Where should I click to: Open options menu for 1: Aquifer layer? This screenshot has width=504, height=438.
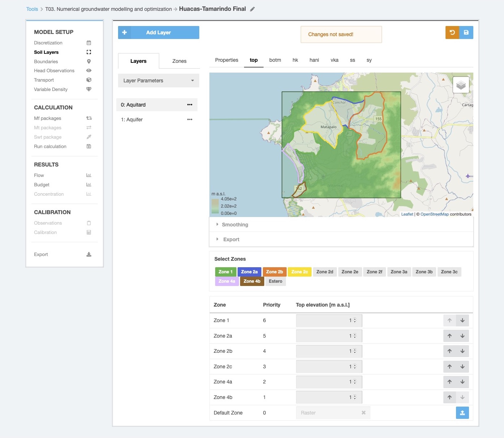coord(190,120)
